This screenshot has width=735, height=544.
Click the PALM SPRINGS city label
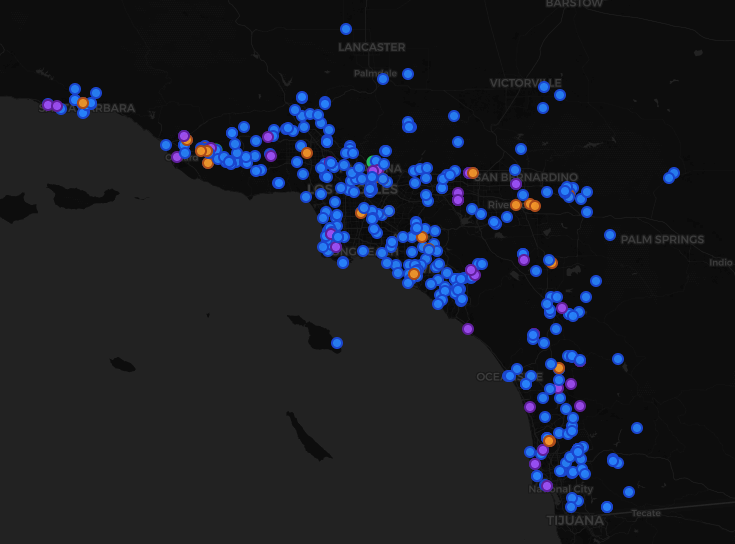click(662, 239)
